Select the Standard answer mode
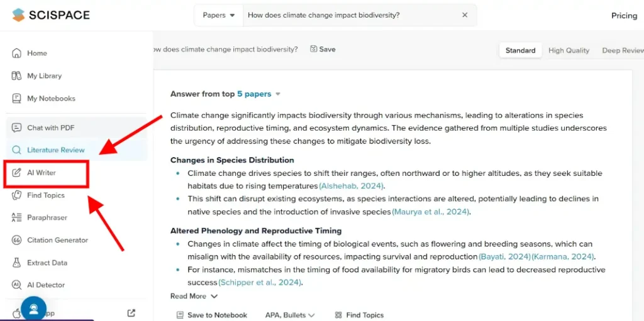The width and height of the screenshot is (644, 321). [520, 50]
